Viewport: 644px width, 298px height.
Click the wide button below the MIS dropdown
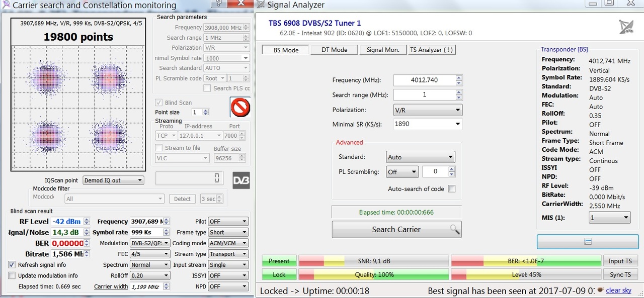587,242
